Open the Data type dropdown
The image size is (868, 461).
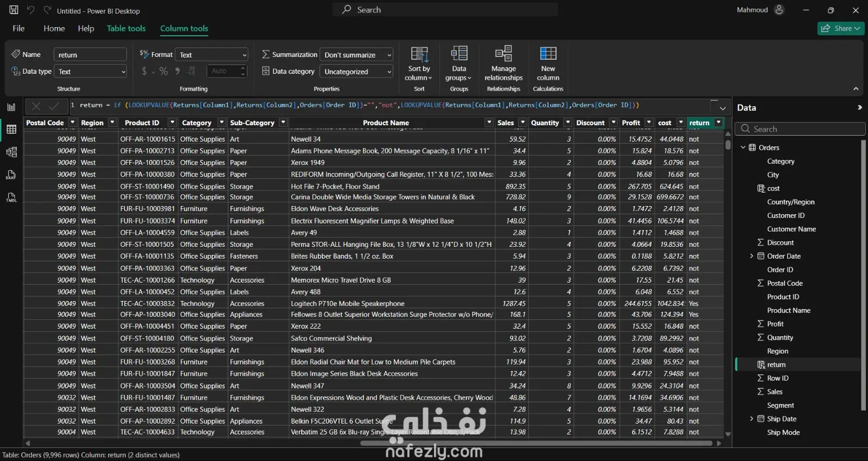click(x=91, y=72)
